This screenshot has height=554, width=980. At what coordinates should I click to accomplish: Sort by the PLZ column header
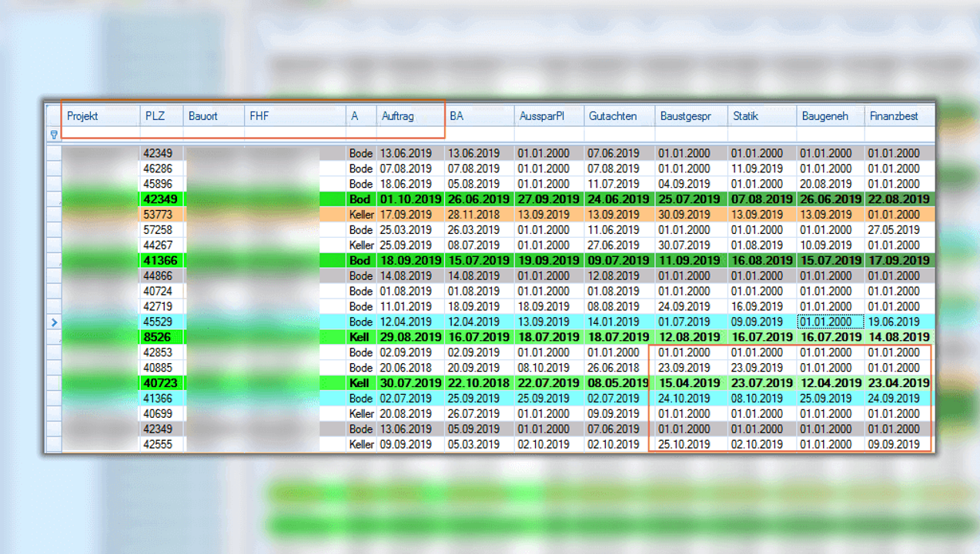click(x=161, y=116)
